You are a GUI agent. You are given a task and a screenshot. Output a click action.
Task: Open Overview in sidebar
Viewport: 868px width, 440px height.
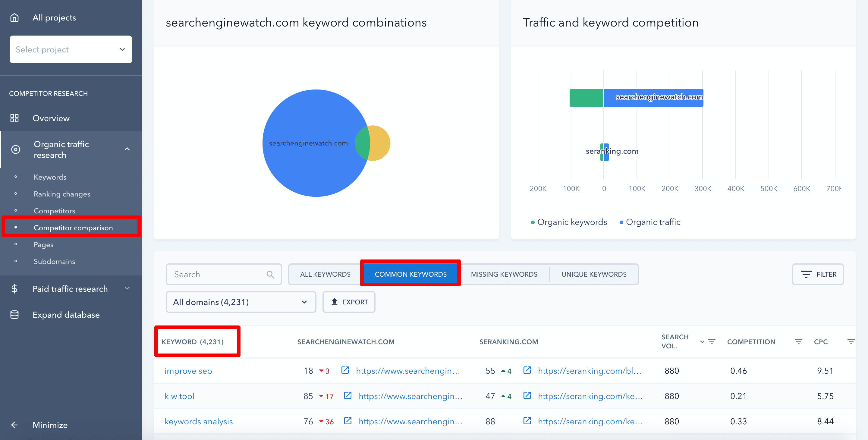pos(51,118)
